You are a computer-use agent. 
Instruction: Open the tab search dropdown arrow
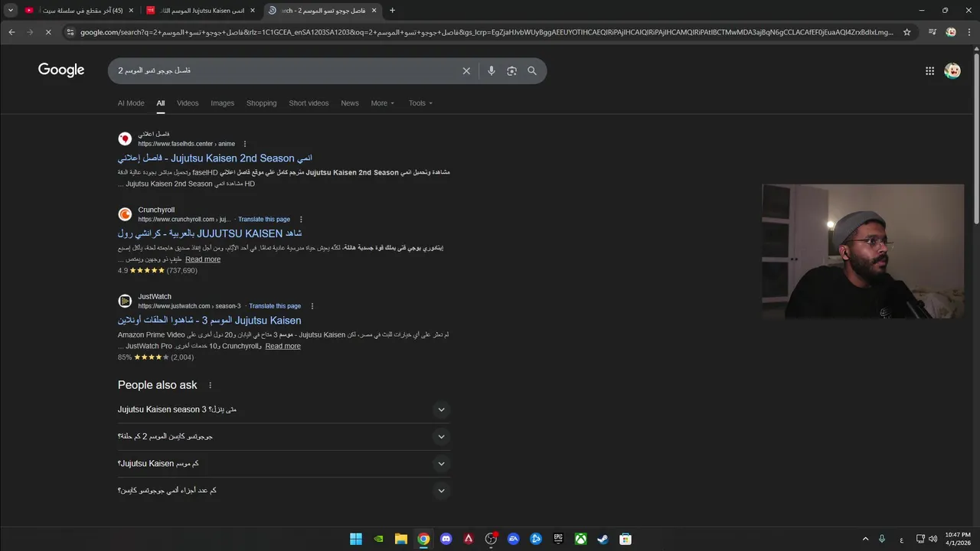[11, 10]
